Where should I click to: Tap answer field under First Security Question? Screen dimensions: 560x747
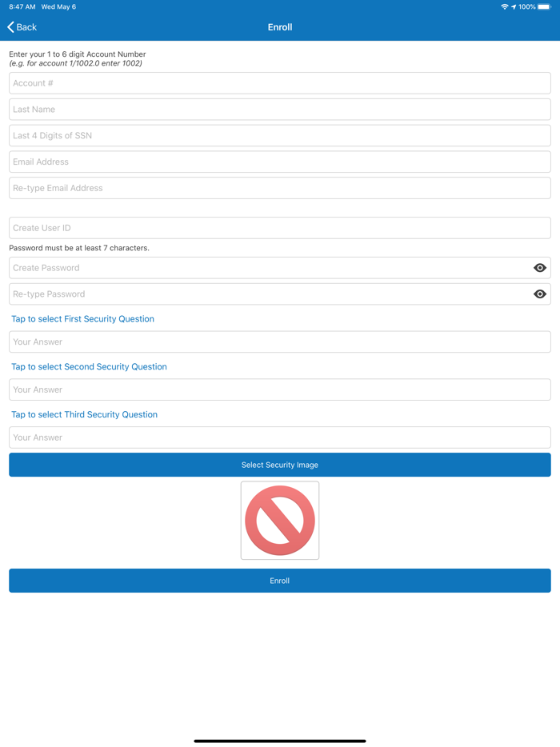(280, 342)
